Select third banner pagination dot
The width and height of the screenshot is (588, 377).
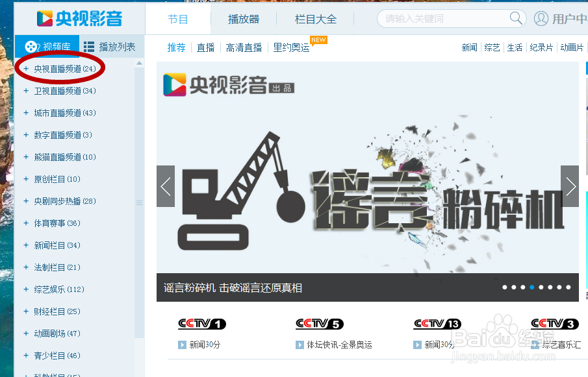coord(523,287)
